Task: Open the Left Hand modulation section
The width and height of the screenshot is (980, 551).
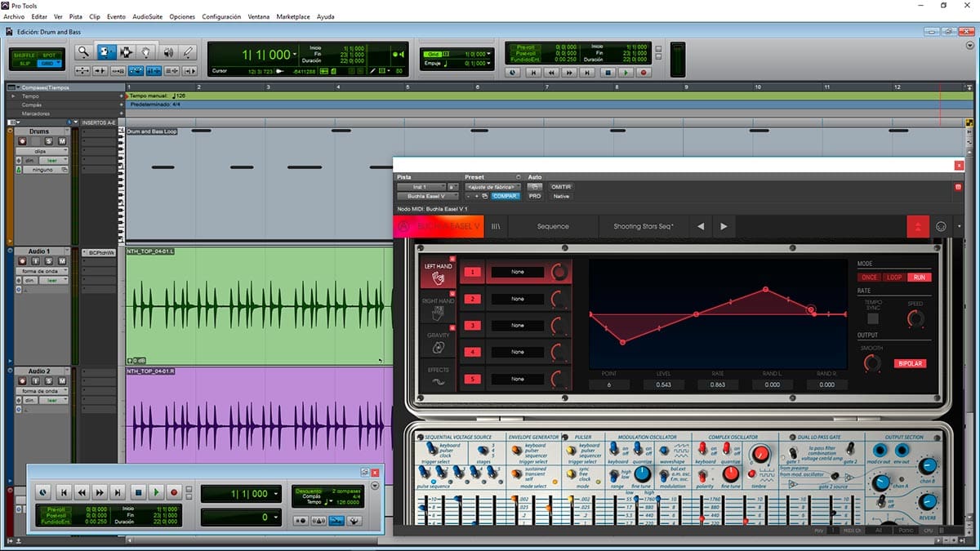Action: (438, 273)
